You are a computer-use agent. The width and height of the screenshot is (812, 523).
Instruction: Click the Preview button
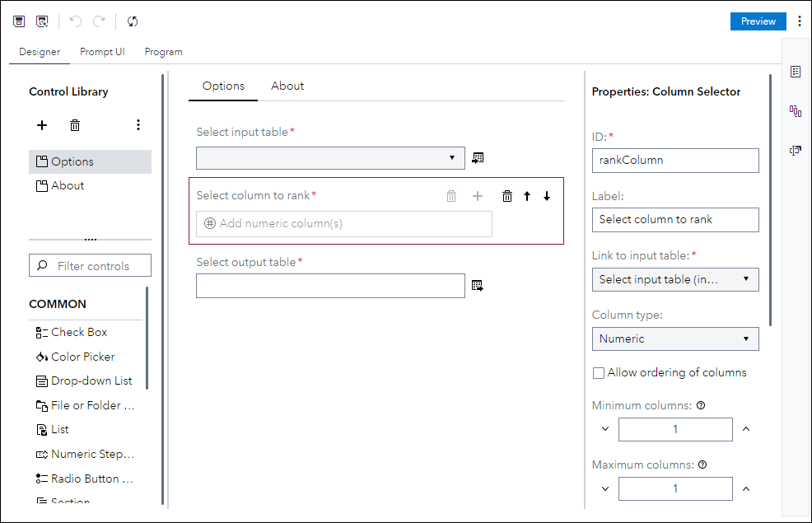coord(758,21)
